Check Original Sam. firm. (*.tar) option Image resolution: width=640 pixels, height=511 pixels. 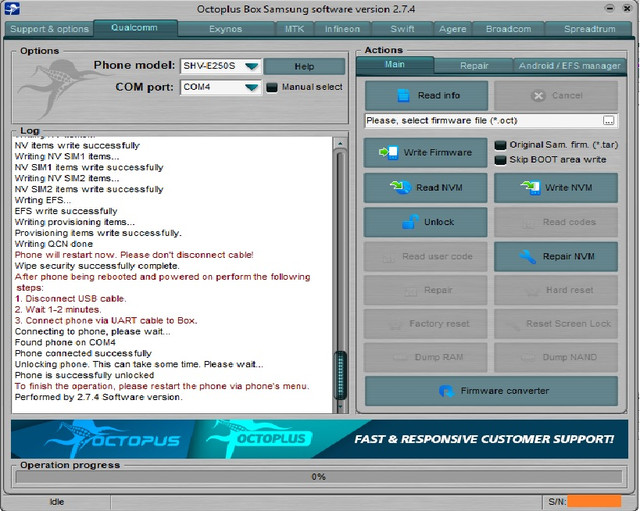500,145
